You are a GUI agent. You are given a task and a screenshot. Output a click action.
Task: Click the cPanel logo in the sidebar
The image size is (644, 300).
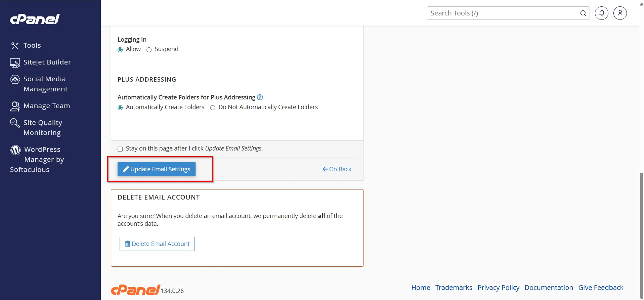35,19
